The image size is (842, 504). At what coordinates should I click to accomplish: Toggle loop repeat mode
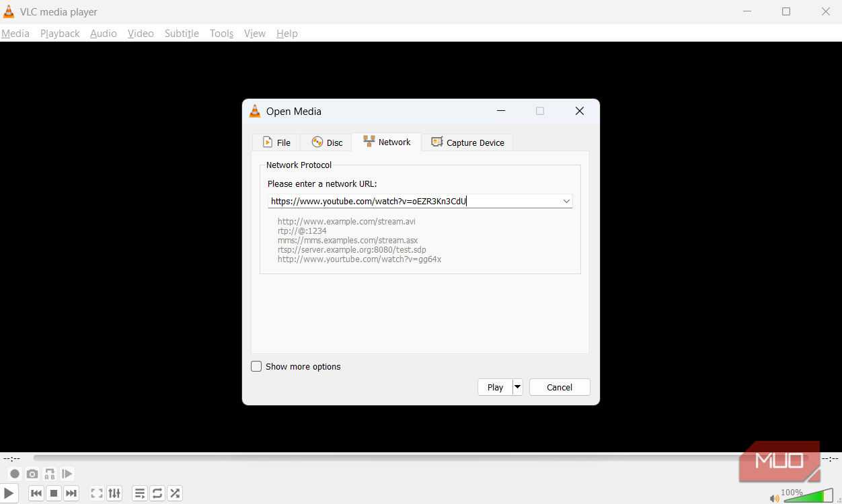point(157,493)
